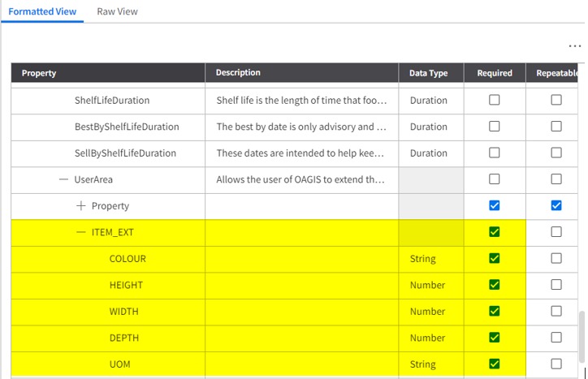Collapse the ITEM_EXT node
This screenshot has height=379, width=588.
[x=80, y=232]
